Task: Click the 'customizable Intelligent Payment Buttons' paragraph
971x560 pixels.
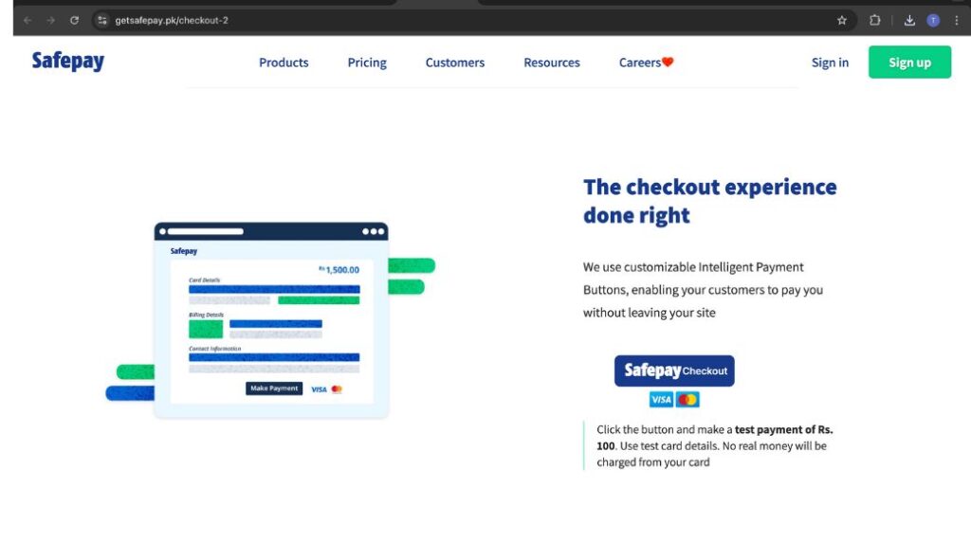Action: pyautogui.click(x=703, y=290)
